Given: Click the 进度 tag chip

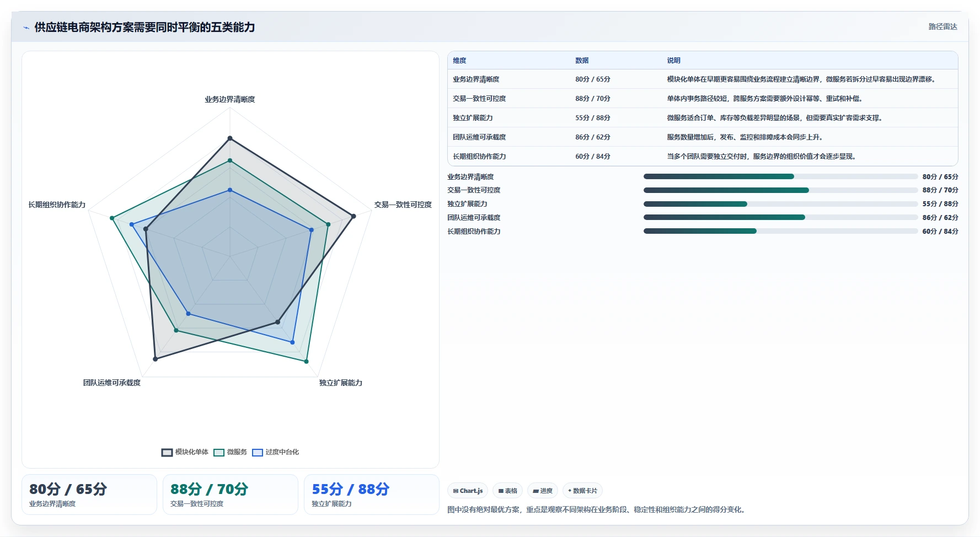Looking at the screenshot, I should click(543, 491).
